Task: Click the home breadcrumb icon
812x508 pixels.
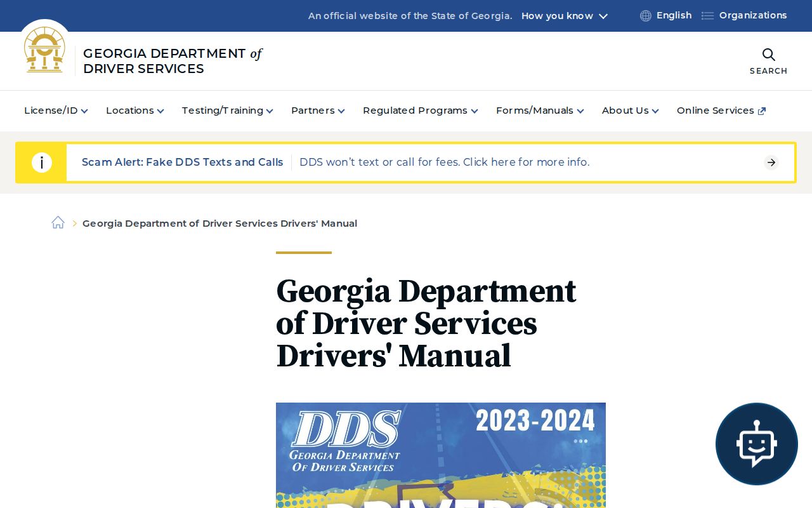Action: tap(58, 223)
